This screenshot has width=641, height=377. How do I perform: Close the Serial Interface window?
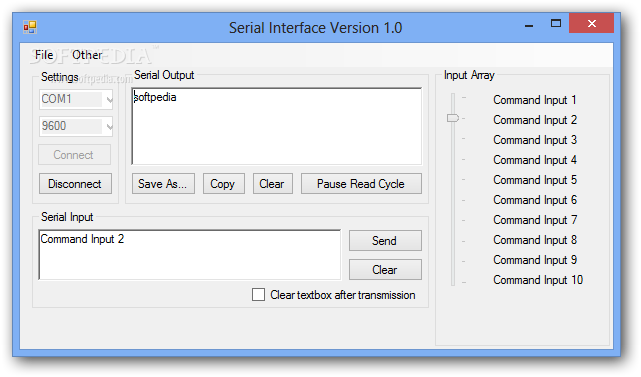pyautogui.click(x=592, y=23)
